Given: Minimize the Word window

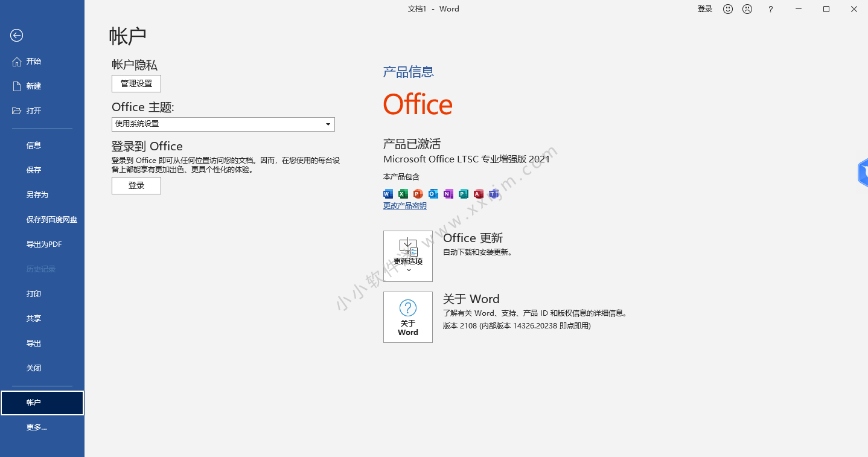Looking at the screenshot, I should click(x=799, y=9).
